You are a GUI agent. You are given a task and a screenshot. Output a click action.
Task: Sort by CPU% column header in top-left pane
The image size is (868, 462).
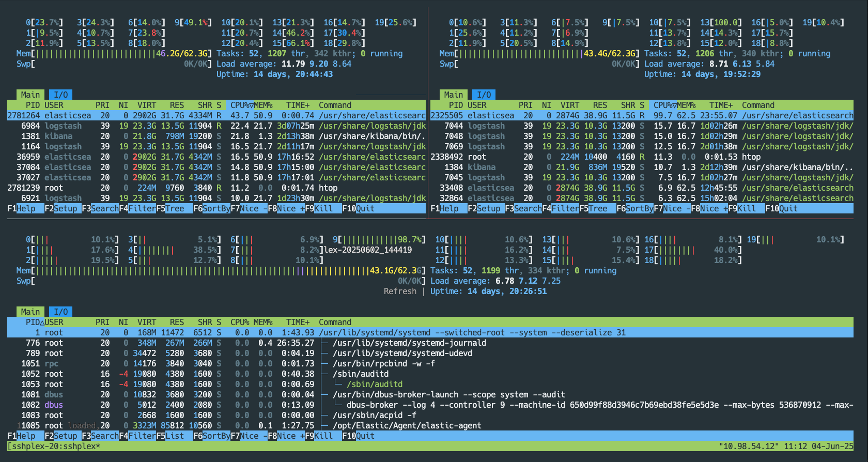click(x=242, y=105)
